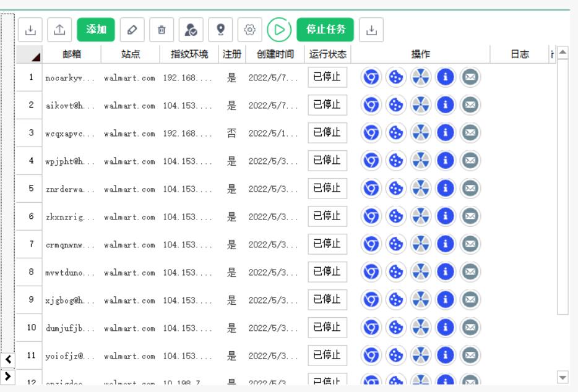Click the select-all corner cell of table
The height and width of the screenshot is (392, 578).
coord(29,54)
